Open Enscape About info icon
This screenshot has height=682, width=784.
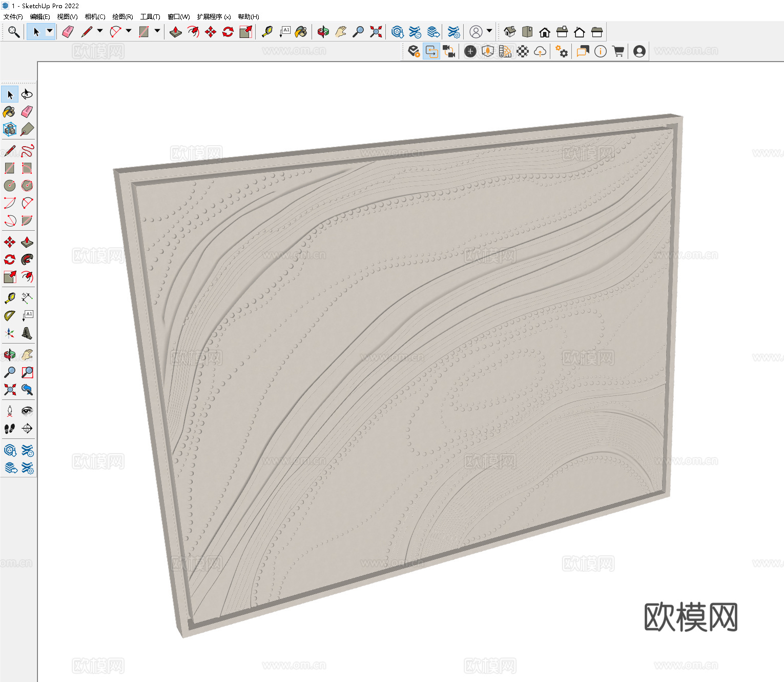(x=601, y=51)
